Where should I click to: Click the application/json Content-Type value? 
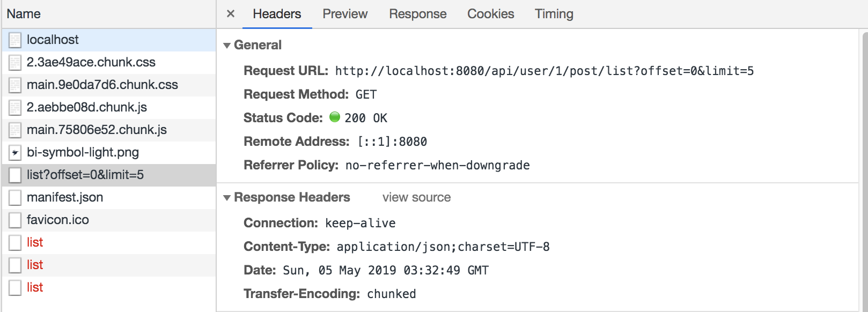(443, 247)
